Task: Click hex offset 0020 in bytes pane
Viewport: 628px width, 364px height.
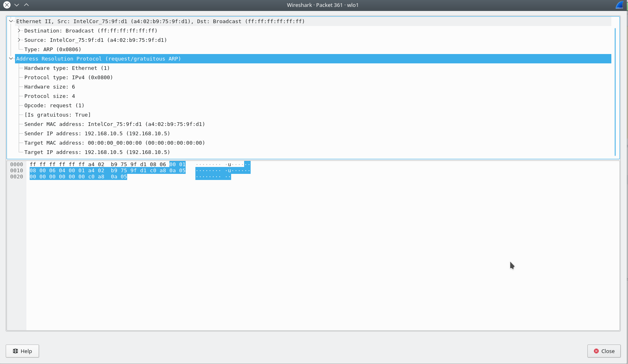Action: (17, 177)
